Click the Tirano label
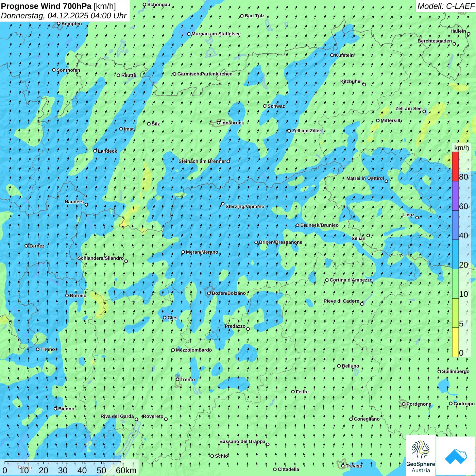This screenshot has height=476, width=476. click(48, 349)
